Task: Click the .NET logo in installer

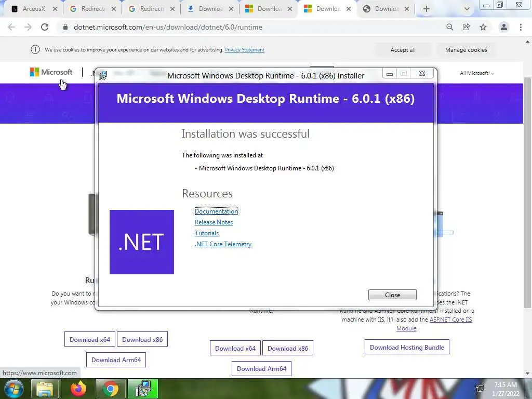Action: tap(142, 242)
